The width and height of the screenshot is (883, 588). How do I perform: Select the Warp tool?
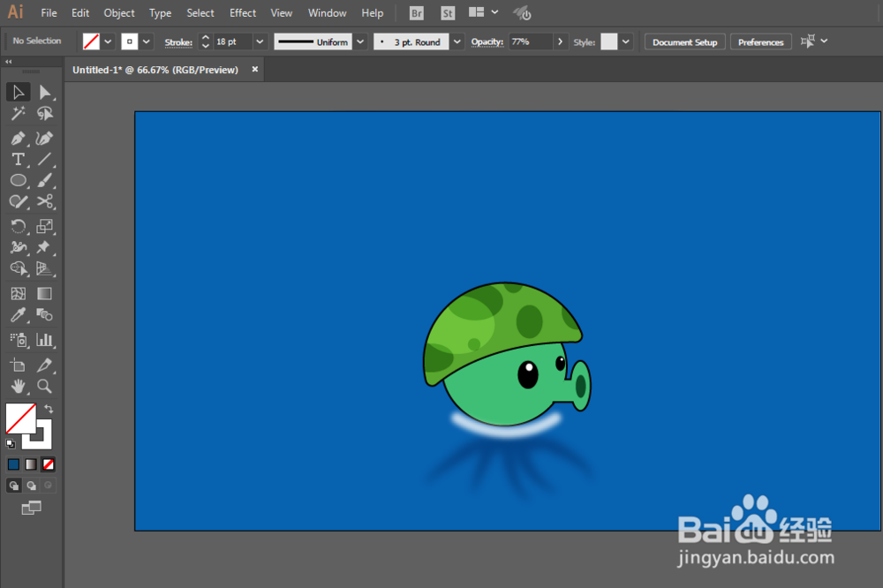[18, 247]
